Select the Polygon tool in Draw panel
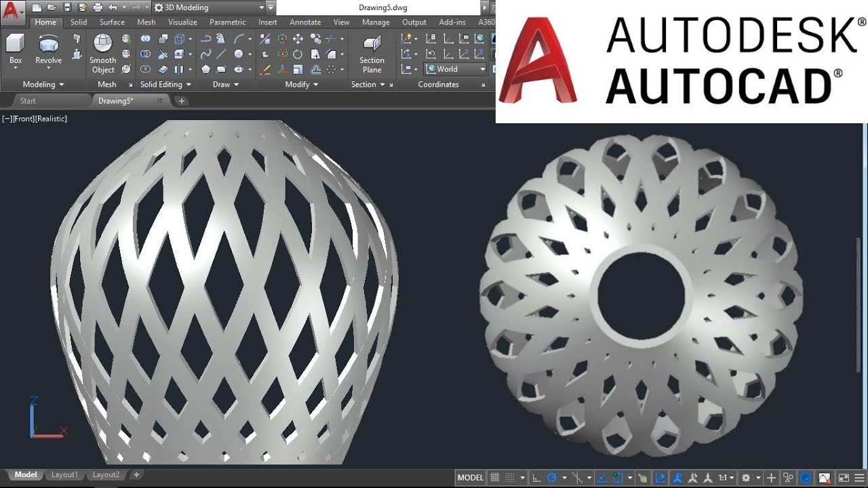 point(205,69)
